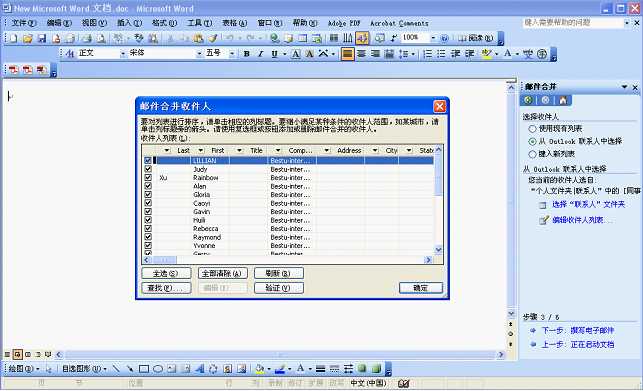Uncheck the Judy recipient checkbox
This screenshot has width=643, height=391.
tap(148, 169)
